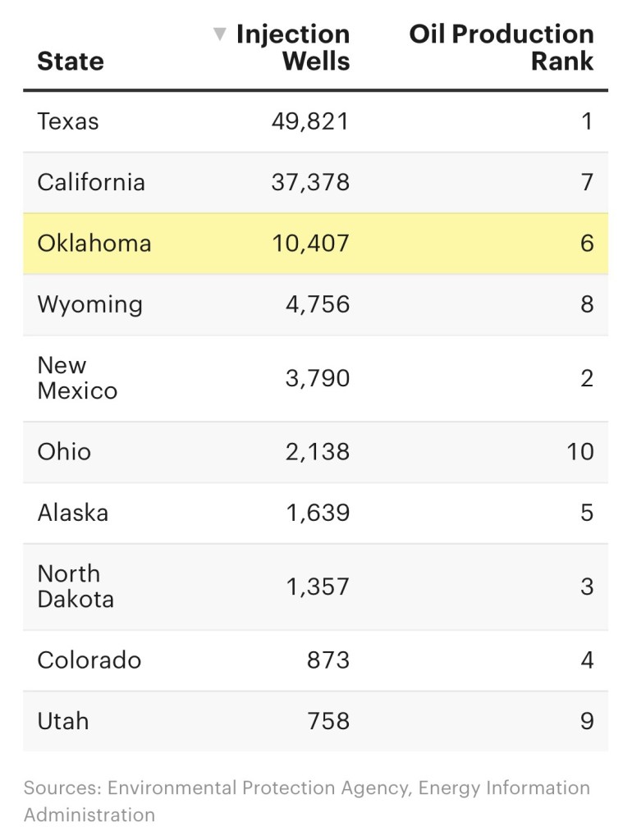
Task: Click the Wyoming state cell
Action: pos(90,304)
